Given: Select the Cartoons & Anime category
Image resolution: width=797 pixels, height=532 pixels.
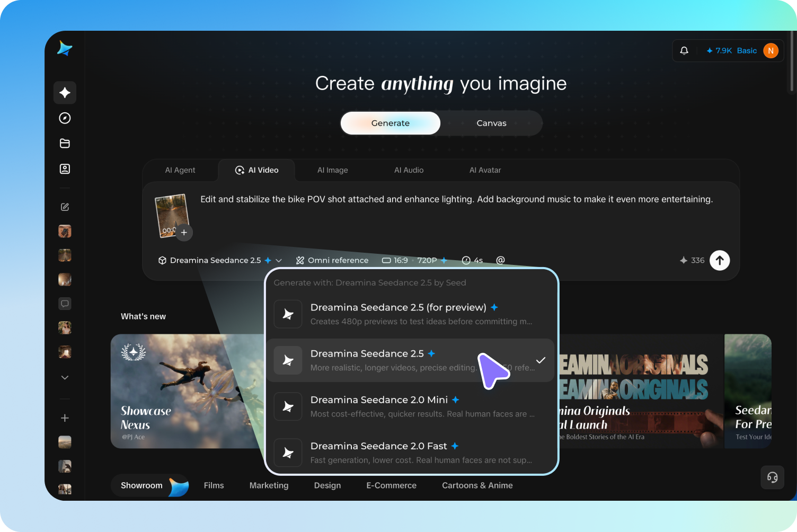Looking at the screenshot, I should (477, 485).
